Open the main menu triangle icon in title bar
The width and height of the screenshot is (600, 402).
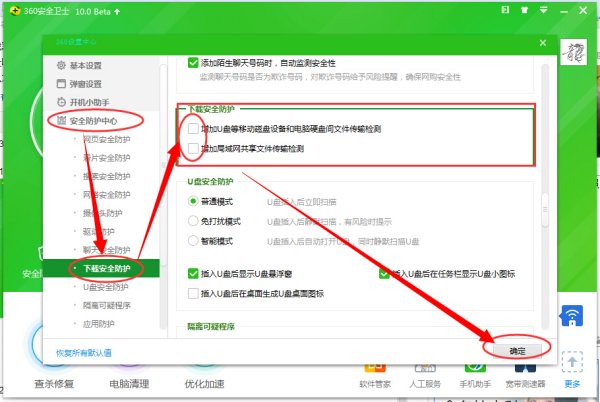point(543,10)
